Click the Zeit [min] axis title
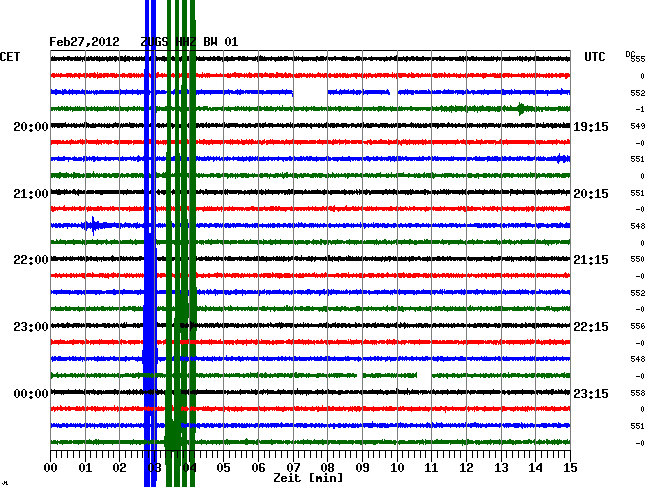 pyautogui.click(x=308, y=478)
